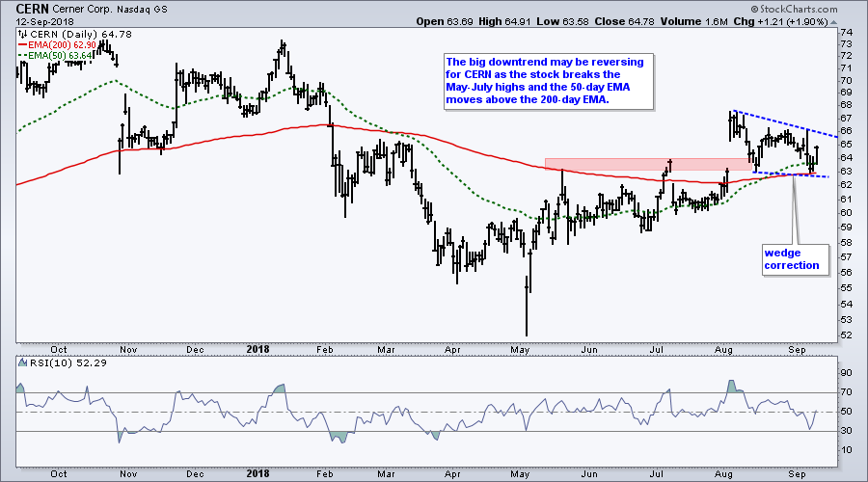The height and width of the screenshot is (482, 868).
Task: Click the 74 price axis label
Action: tap(846, 31)
